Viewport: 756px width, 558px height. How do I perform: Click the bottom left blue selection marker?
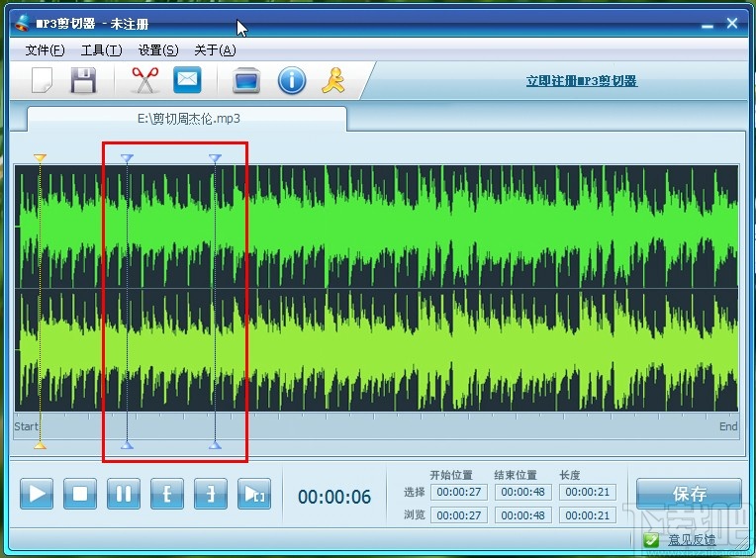click(x=127, y=445)
